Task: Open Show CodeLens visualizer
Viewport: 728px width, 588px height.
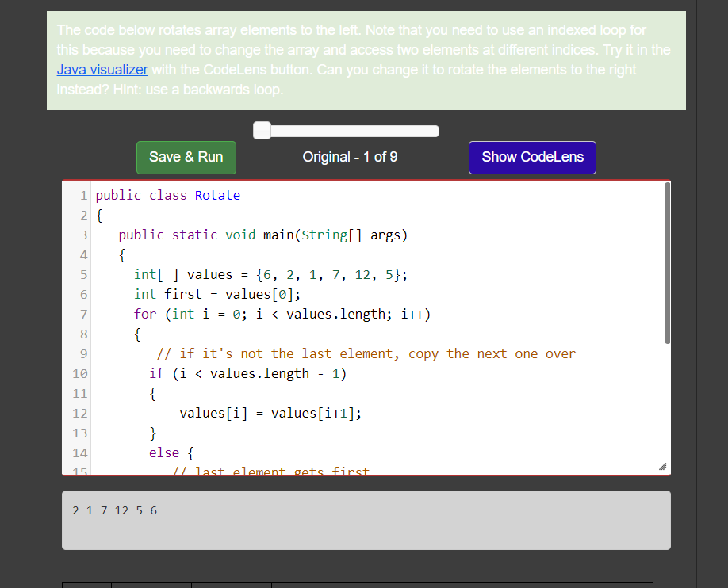Action: [532, 158]
